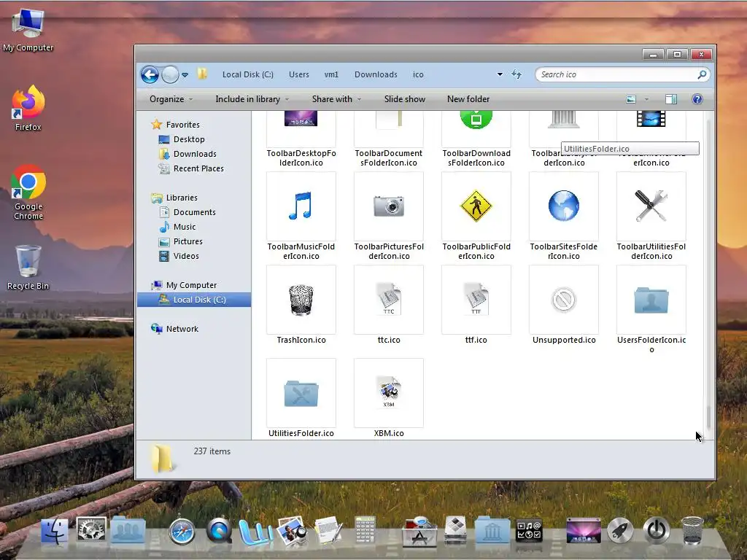Open the address bar history dropdown
Image resolution: width=747 pixels, height=560 pixels.
[500, 74]
